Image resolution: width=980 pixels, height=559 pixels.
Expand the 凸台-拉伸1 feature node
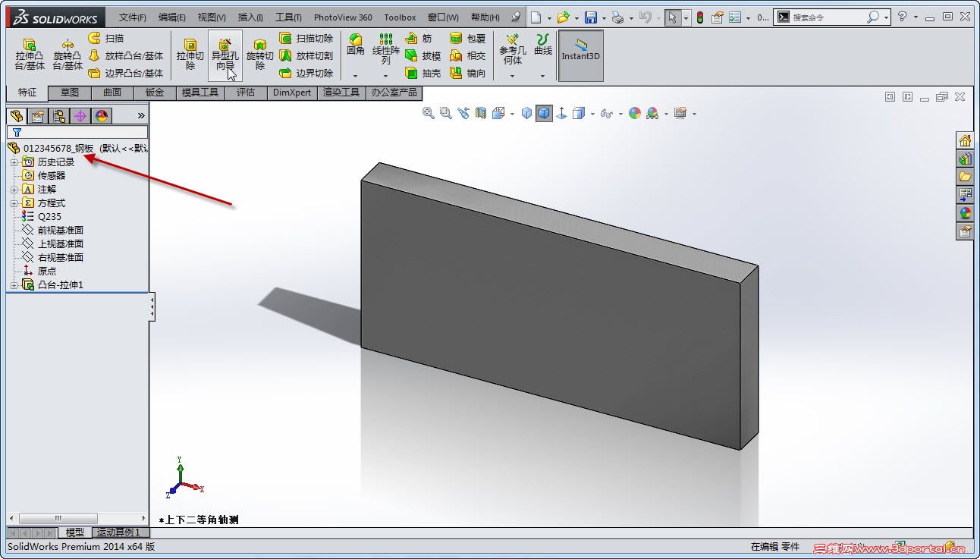point(14,285)
